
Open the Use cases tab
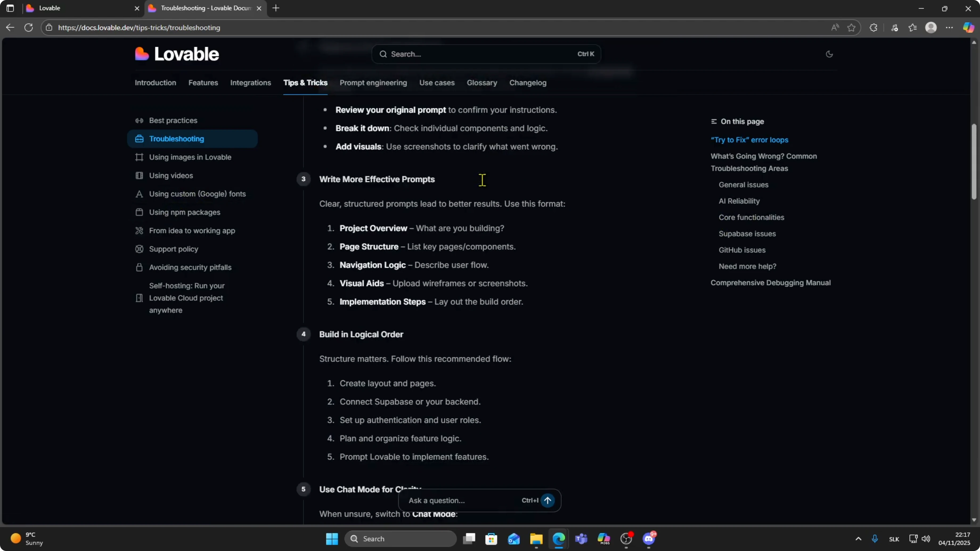coord(437,83)
